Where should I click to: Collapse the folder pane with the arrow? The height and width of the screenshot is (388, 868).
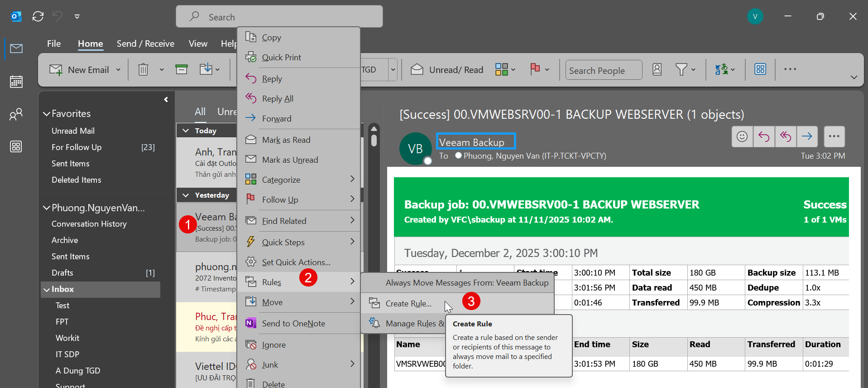(x=166, y=100)
